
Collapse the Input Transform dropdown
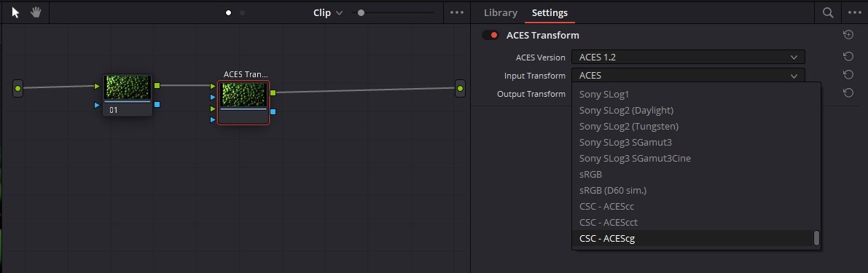(688, 75)
